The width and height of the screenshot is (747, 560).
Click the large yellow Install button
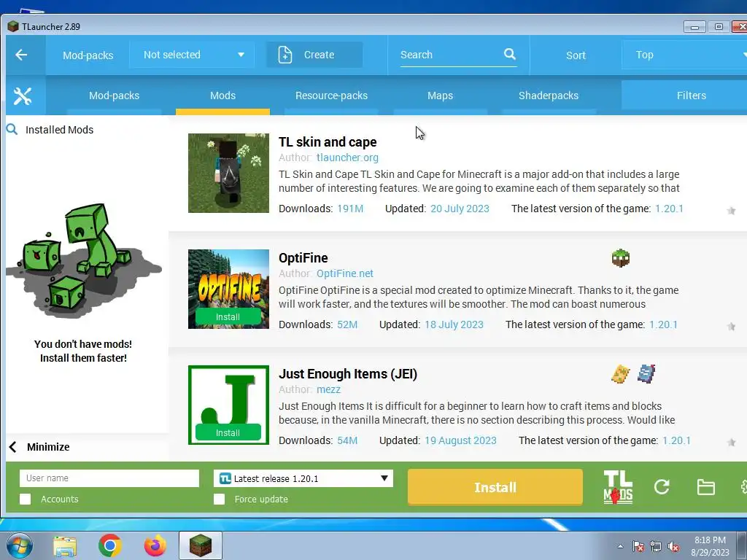point(495,487)
